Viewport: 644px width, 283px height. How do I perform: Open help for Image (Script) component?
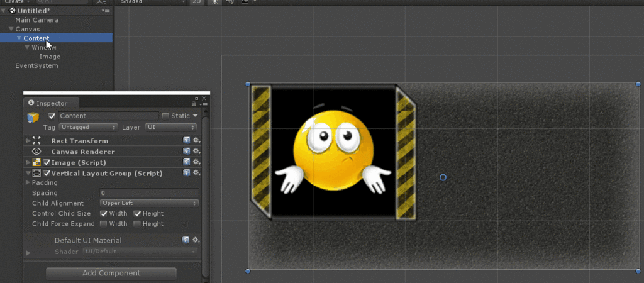[186, 162]
